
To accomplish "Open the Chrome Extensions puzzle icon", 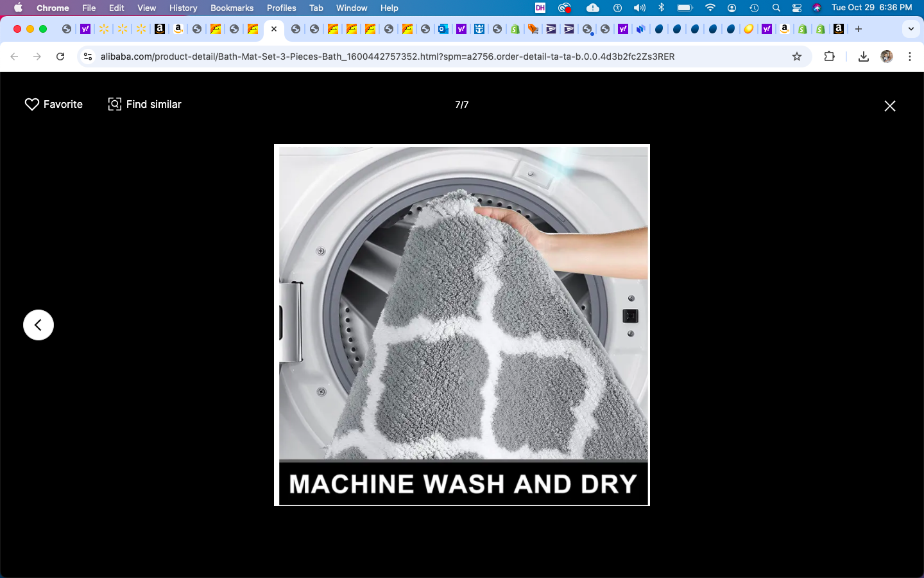I will (x=829, y=57).
